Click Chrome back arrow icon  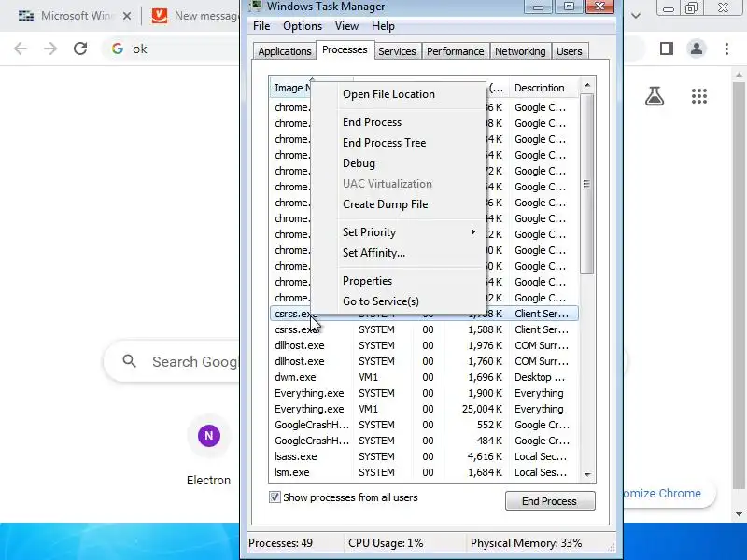tap(21, 49)
